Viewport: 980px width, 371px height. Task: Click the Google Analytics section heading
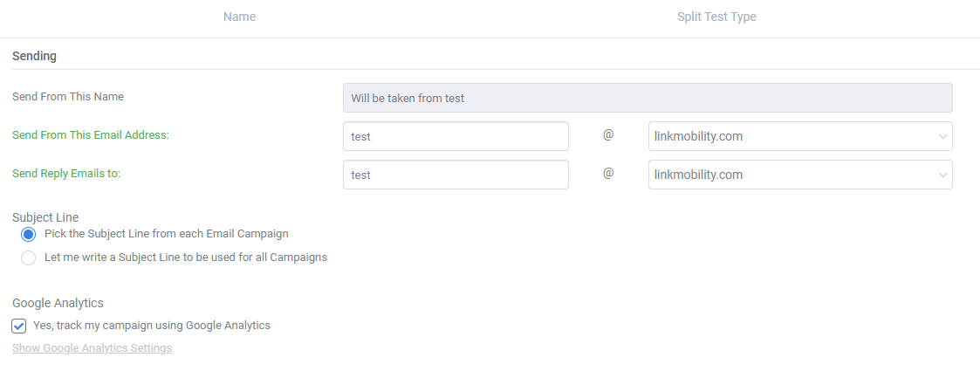pyautogui.click(x=58, y=303)
